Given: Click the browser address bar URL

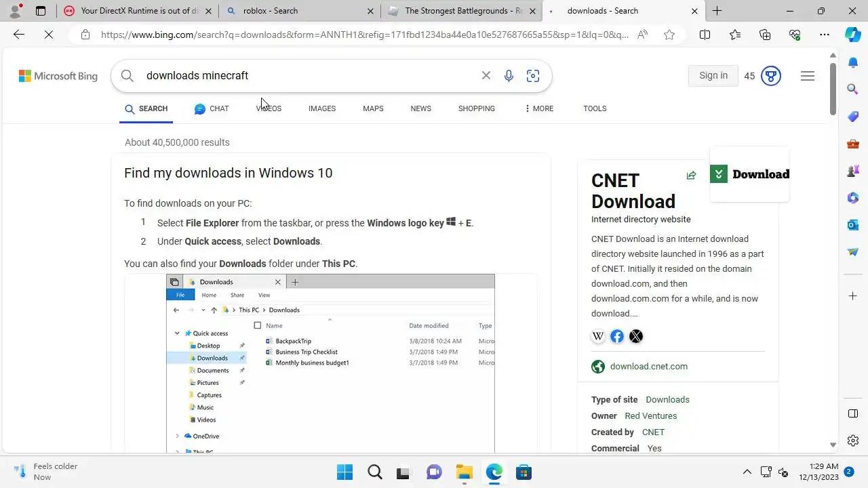Looking at the screenshot, I should [365, 35].
